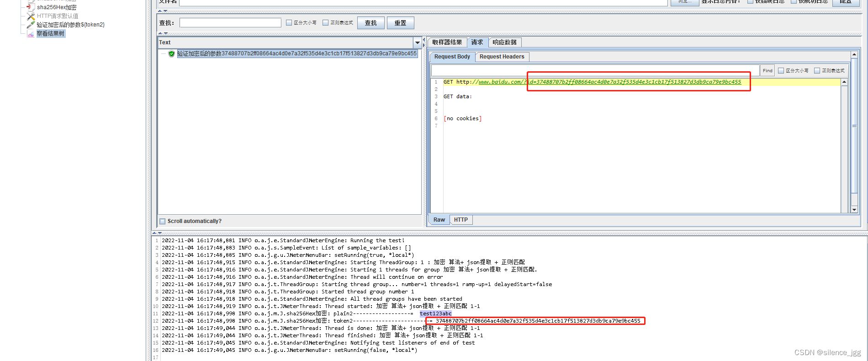Select the sha256Hex加密 tree node
The image size is (868, 361).
[x=57, y=7]
